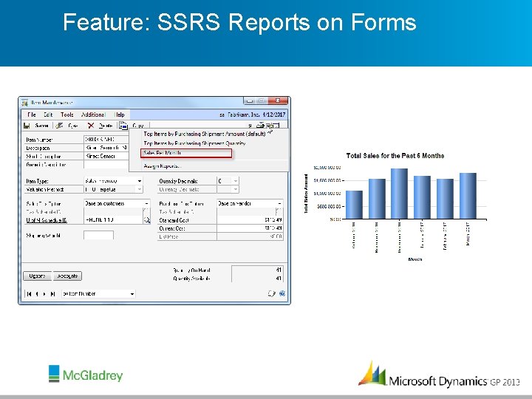The height and width of the screenshot is (399, 532).
Task: Select Top Items by Purchasing Shipment Amount (default)
Action: point(205,134)
